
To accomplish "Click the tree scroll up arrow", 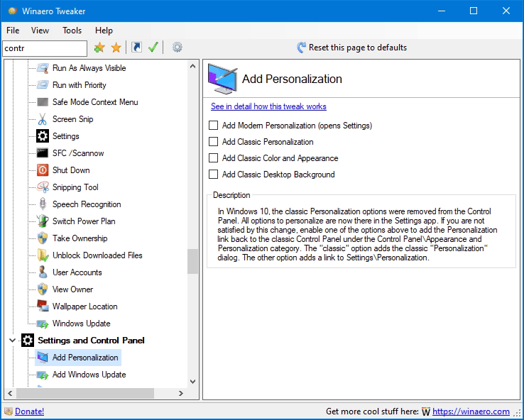I will pos(193,66).
